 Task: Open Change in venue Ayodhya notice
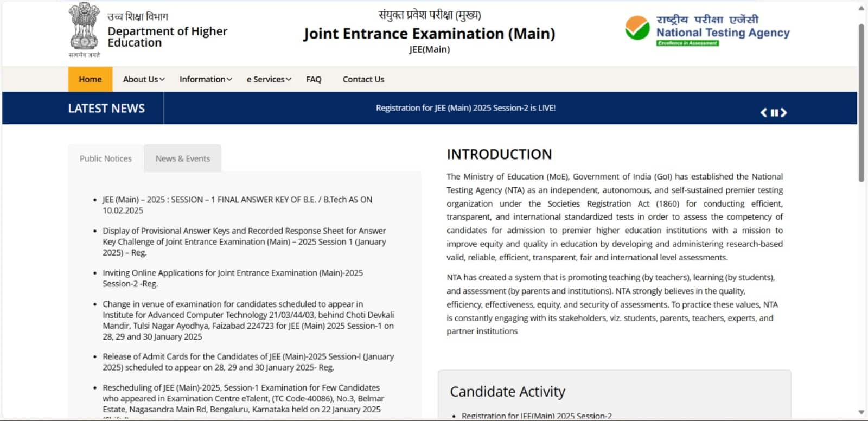[248, 320]
